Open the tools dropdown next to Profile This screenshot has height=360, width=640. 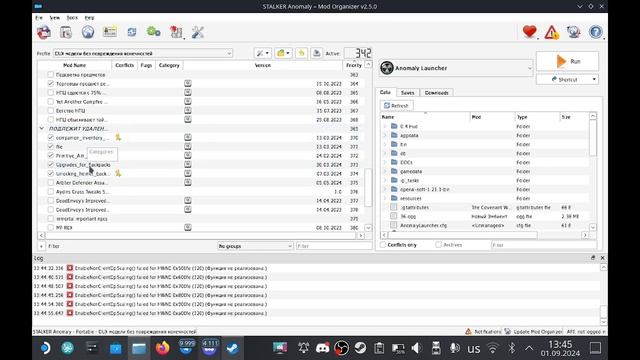point(262,53)
